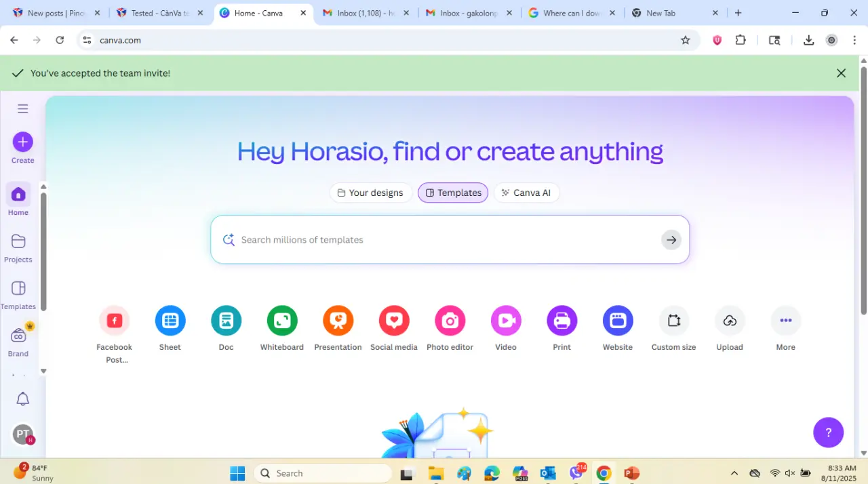Image resolution: width=868 pixels, height=484 pixels.
Task: Click the Windows taskbar Search box
Action: point(323,473)
